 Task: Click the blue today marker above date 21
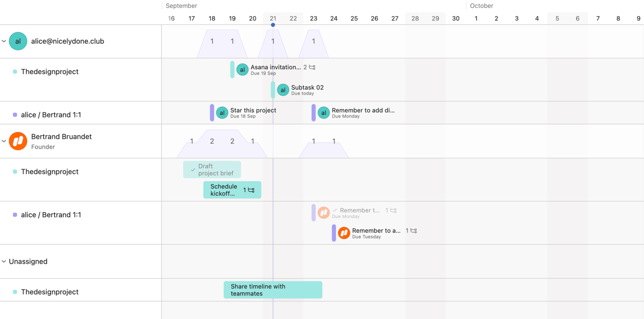[x=273, y=24]
